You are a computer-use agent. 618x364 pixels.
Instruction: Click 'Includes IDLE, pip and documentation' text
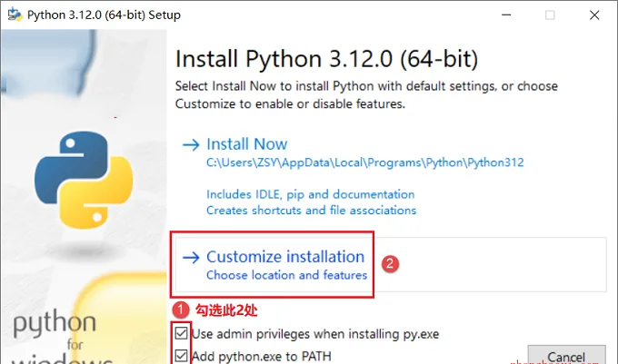(x=311, y=194)
